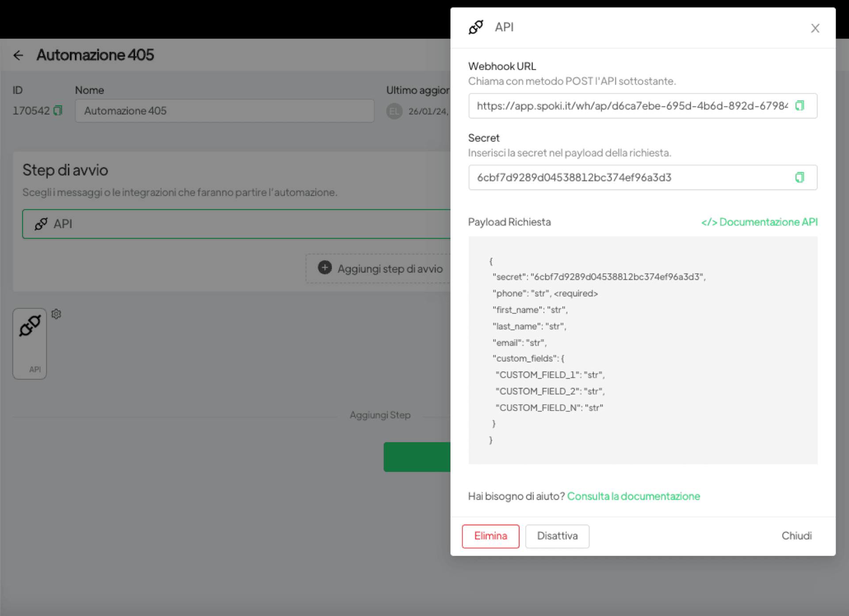Select the API chain icon in Step di avvio
The image size is (849, 616).
[41, 224]
